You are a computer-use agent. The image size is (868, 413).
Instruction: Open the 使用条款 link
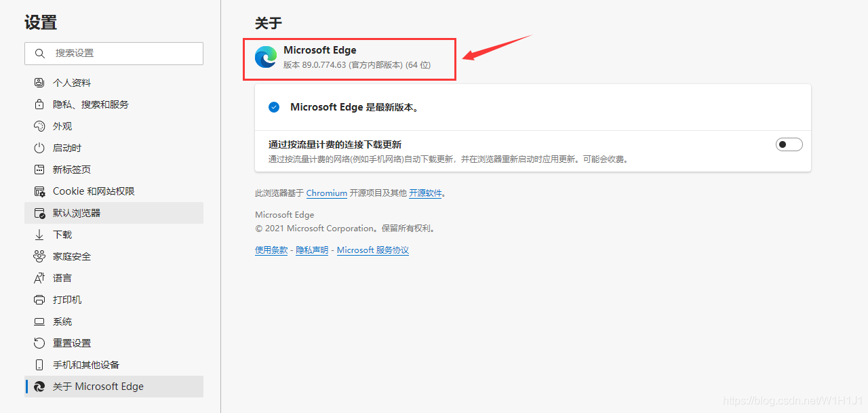pyautogui.click(x=271, y=250)
